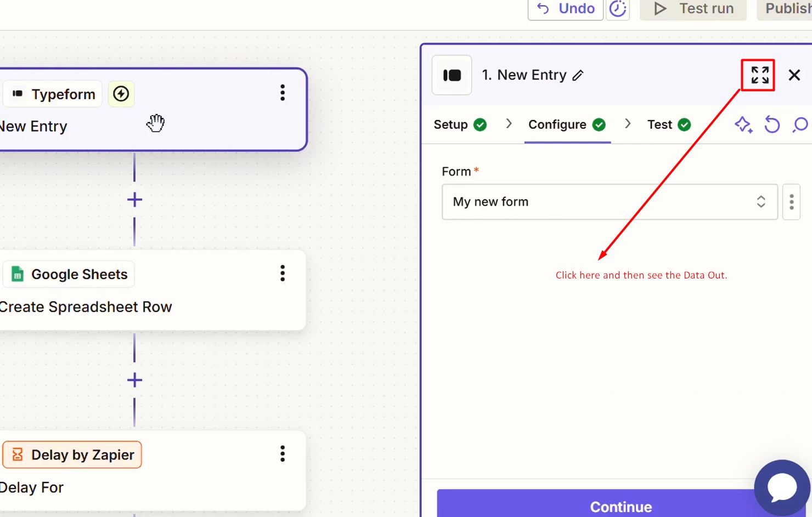Open the chat support bubble
The image size is (812, 517).
tap(782, 487)
